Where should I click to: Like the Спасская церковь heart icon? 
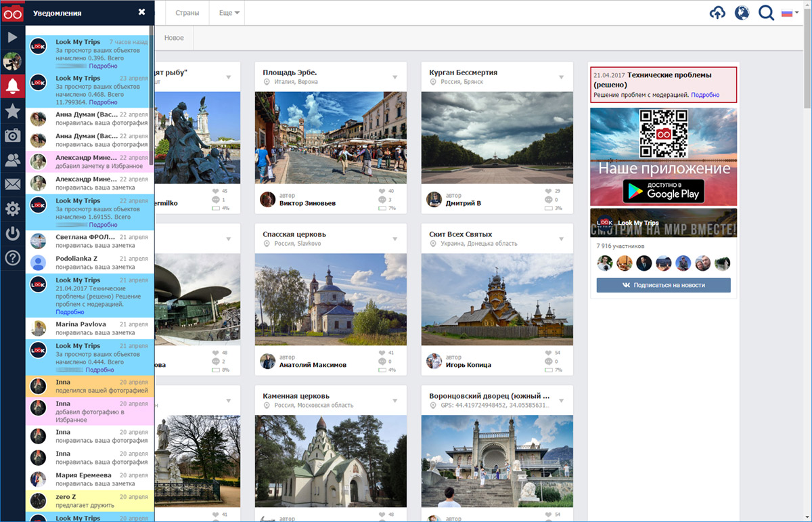382,353
